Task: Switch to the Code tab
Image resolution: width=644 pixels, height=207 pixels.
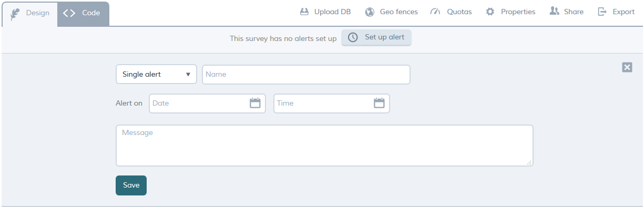Action: coord(83,14)
